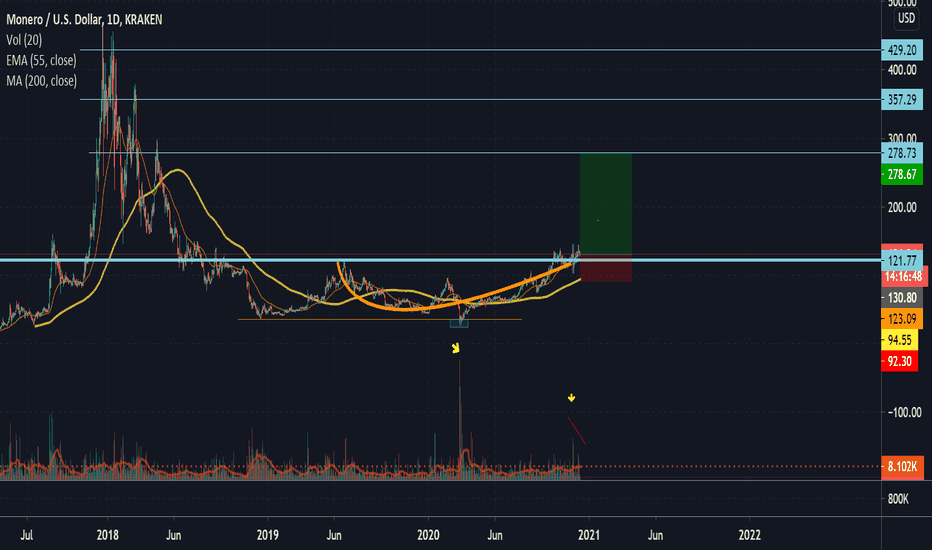The width and height of the screenshot is (932, 550).
Task: Click the yellow 94.55 MA value label
Action: 899,340
